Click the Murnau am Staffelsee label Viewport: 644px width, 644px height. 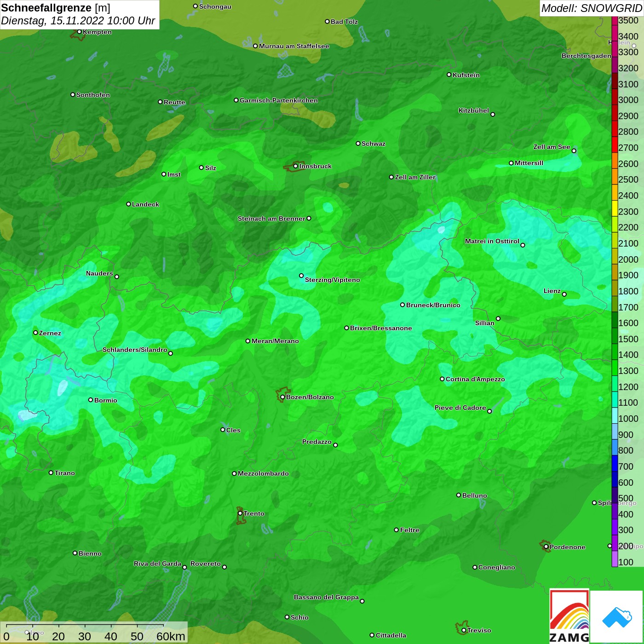point(294,46)
